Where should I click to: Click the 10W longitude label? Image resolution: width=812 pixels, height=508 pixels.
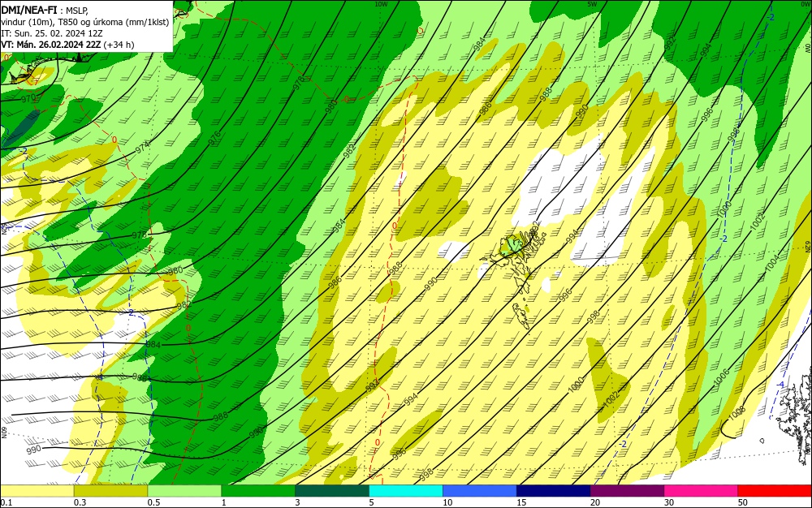pyautogui.click(x=381, y=3)
